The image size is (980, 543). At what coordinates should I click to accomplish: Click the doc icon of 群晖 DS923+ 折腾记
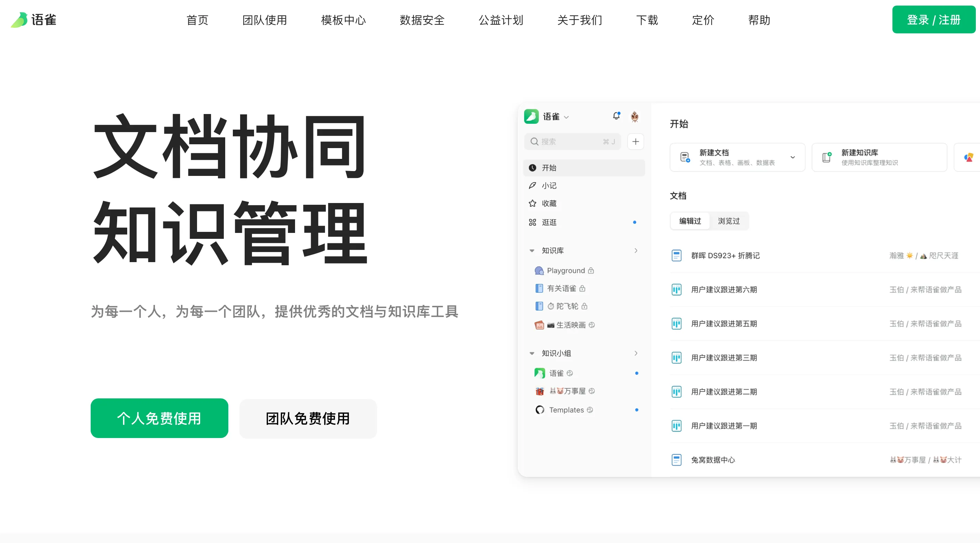pos(676,256)
